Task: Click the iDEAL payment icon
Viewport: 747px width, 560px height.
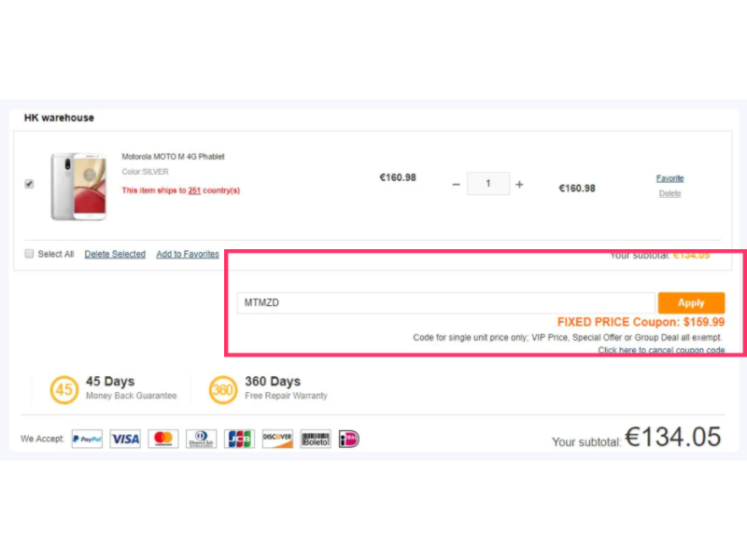Action: click(348, 439)
